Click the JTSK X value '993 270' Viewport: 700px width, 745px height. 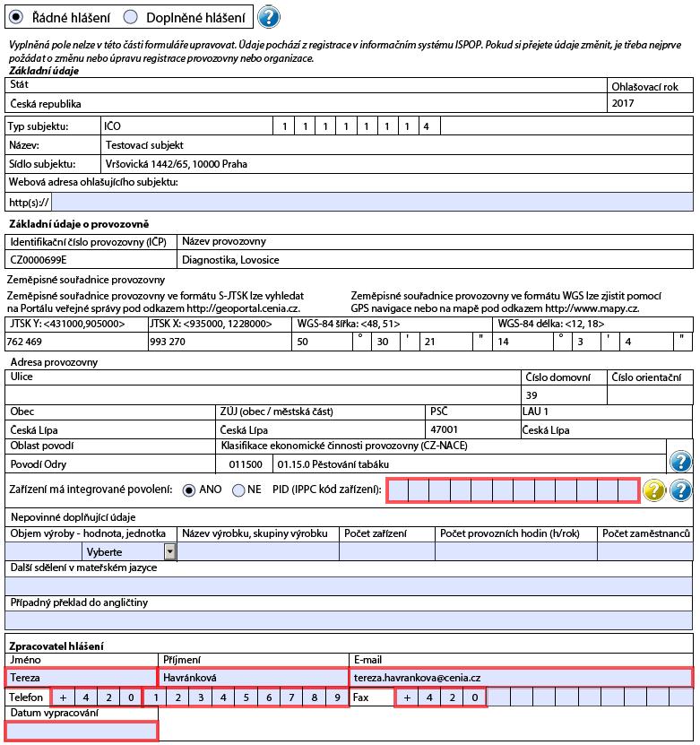click(168, 342)
